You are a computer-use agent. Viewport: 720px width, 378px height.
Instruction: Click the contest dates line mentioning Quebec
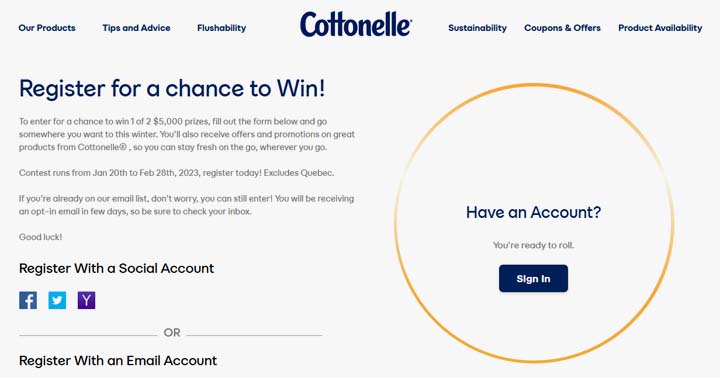[x=176, y=173]
